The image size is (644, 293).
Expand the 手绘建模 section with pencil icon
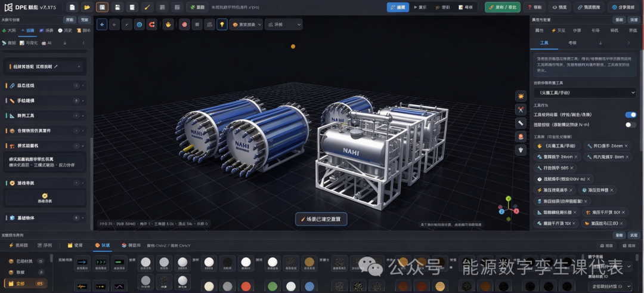(x=45, y=101)
